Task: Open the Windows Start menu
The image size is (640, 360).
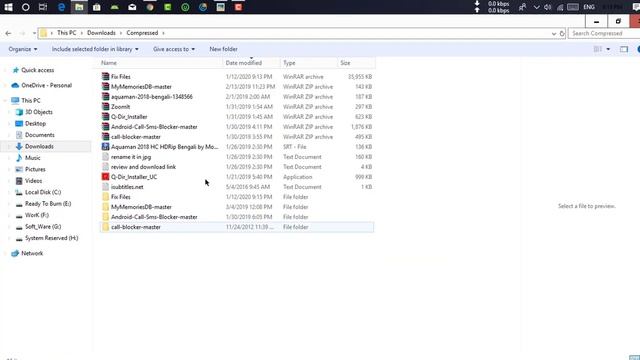Action: 8,7
